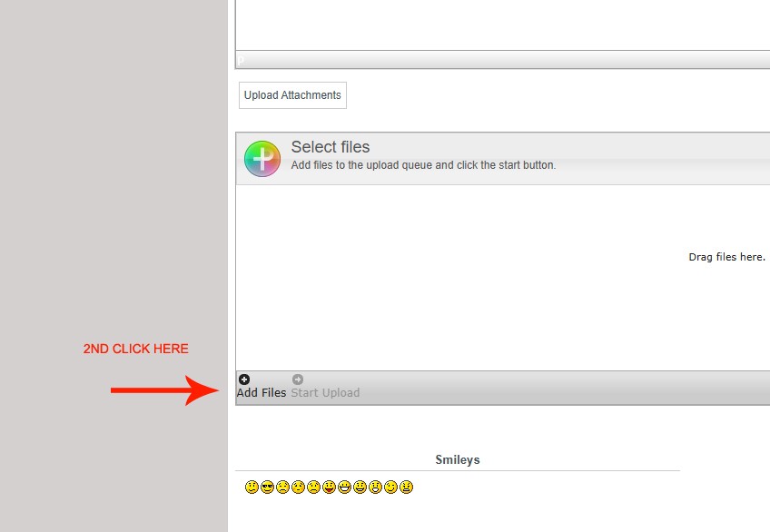Click the 'Smileys' section heading

tap(458, 460)
